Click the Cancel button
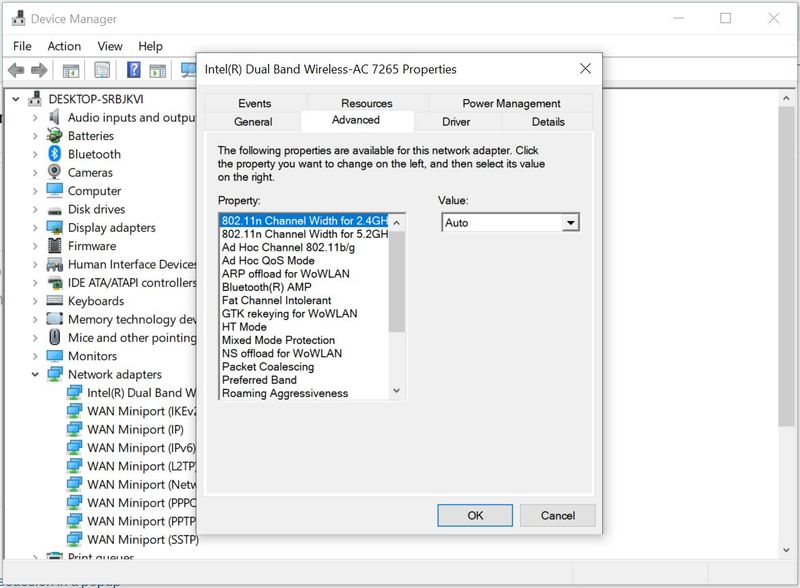The width and height of the screenshot is (800, 588). 558,515
